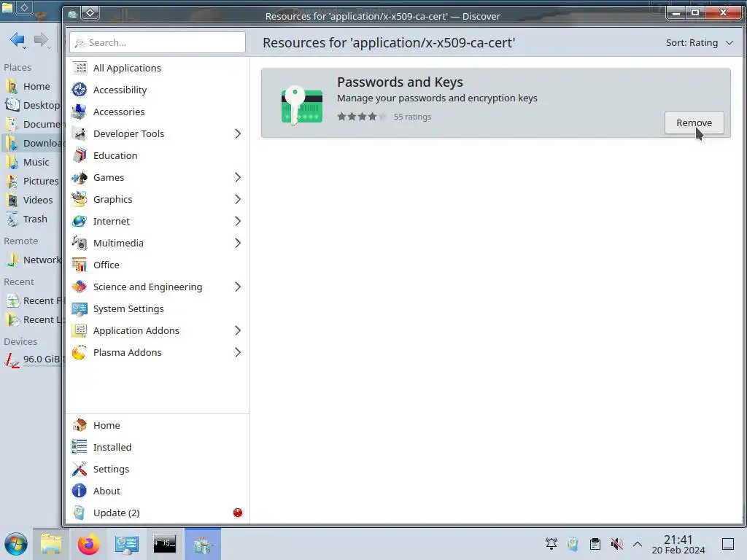The image size is (747, 560).
Task: Select the Graphics category icon
Action: coord(79,200)
